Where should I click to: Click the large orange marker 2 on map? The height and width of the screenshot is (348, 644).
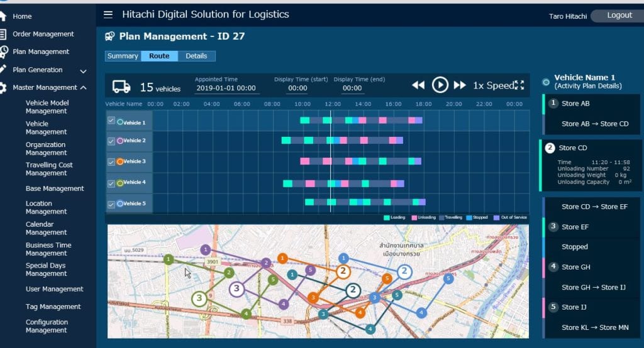tap(343, 271)
